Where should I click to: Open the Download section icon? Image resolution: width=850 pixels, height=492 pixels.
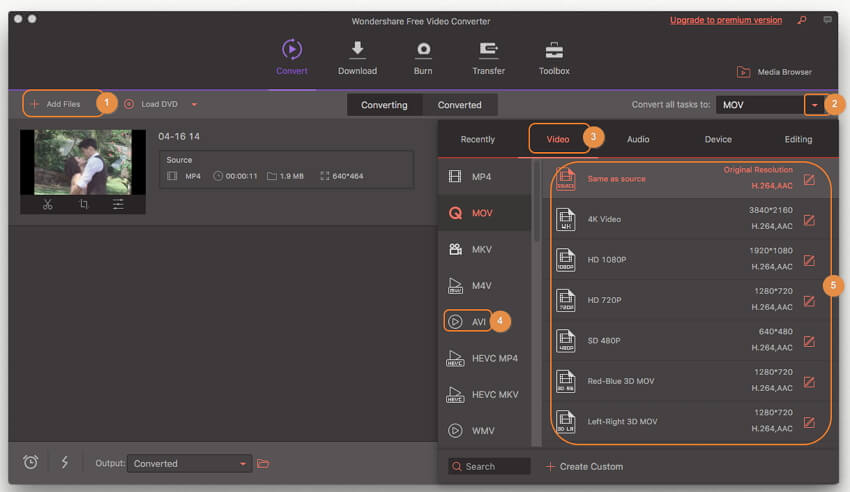pyautogui.click(x=357, y=50)
